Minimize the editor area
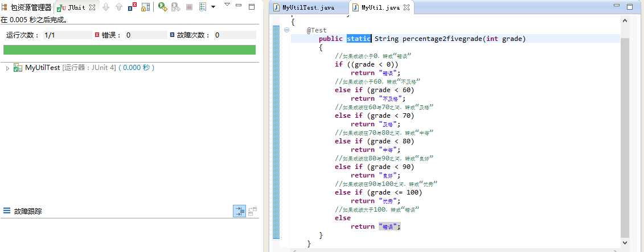Image resolution: width=644 pixels, height=252 pixels. pos(617,6)
